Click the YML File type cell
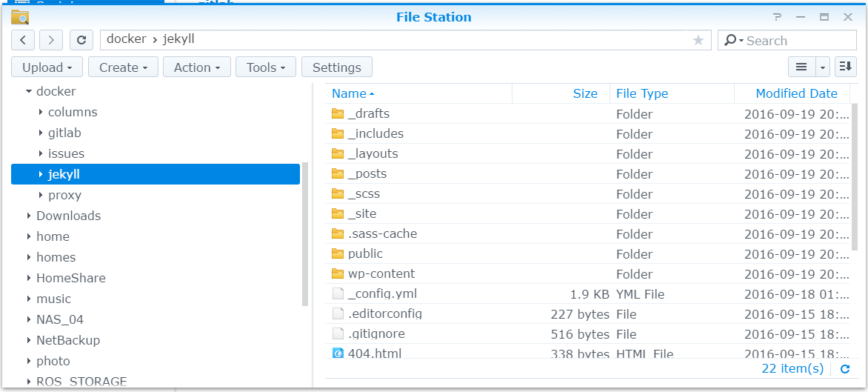 (641, 294)
